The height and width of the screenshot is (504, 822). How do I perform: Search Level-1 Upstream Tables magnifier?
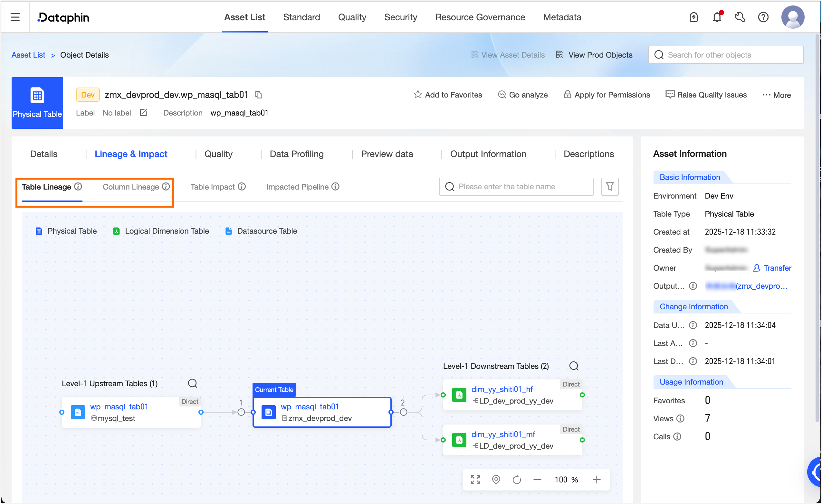193,383
